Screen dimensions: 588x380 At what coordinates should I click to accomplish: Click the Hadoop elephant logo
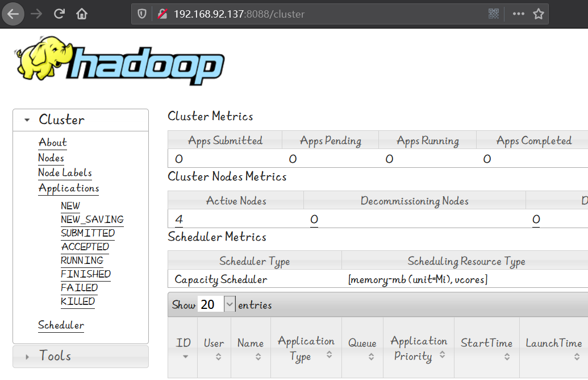[x=120, y=60]
